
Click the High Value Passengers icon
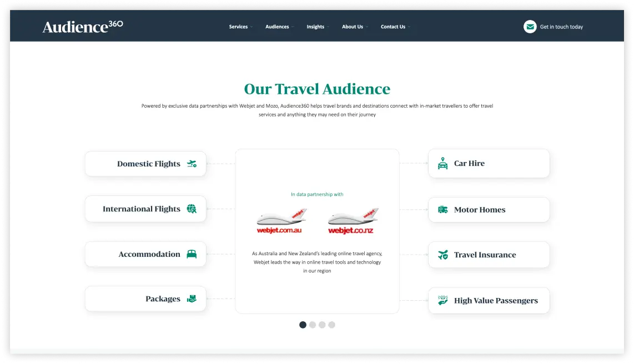442,300
